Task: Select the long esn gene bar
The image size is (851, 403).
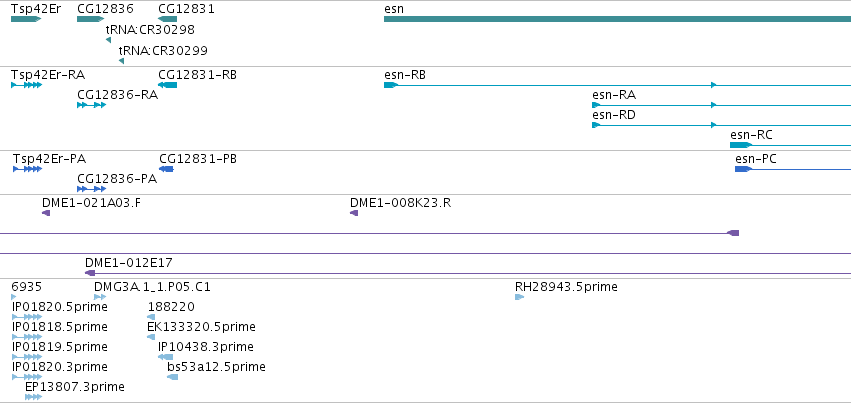Action: pyautogui.click(x=617, y=19)
